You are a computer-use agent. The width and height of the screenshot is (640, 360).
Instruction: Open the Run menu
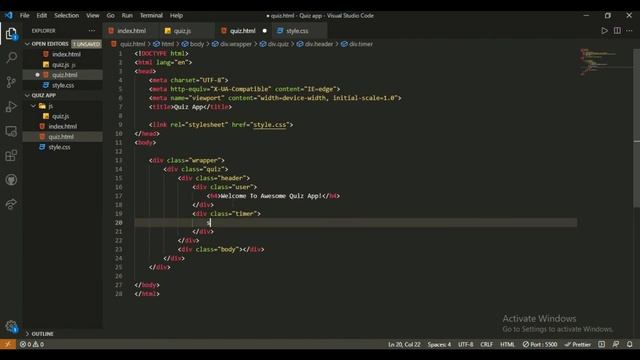click(127, 16)
